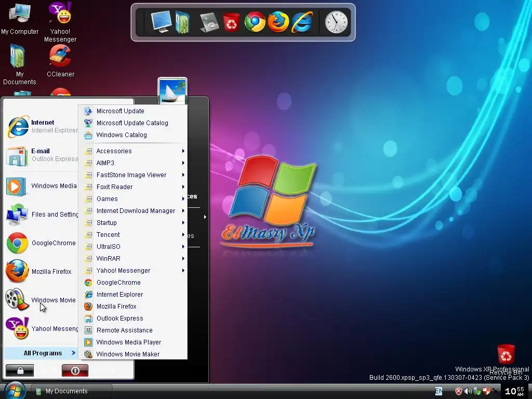Image resolution: width=532 pixels, height=399 pixels.
Task: Open the drive icon in the top dock
Action: (209, 22)
